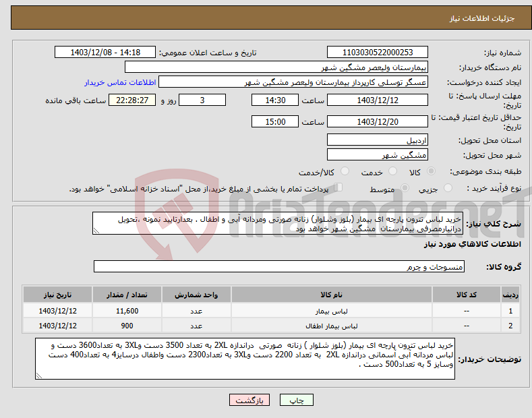Click the quantity cell 900
The height and width of the screenshot is (418, 532).
127,326
